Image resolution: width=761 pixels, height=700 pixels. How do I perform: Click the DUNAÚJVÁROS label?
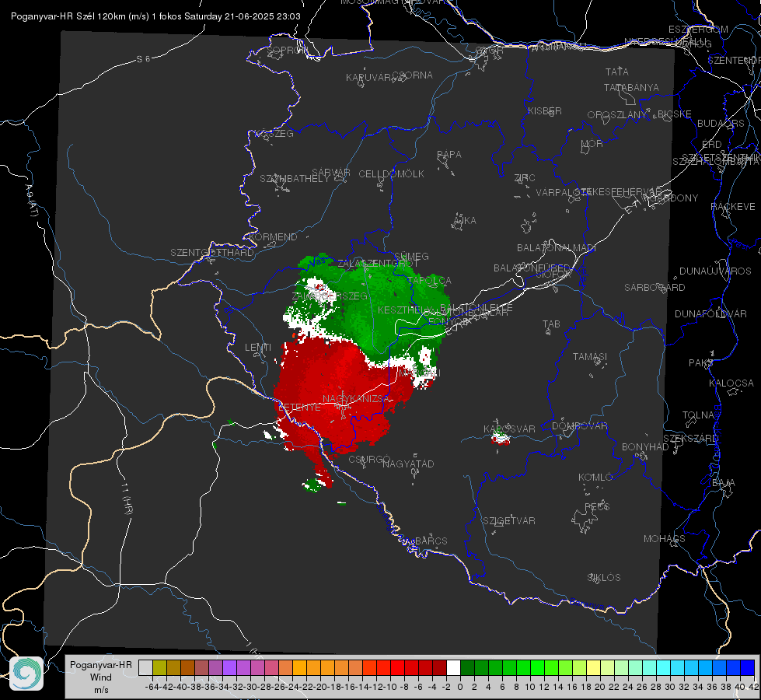tap(715, 271)
